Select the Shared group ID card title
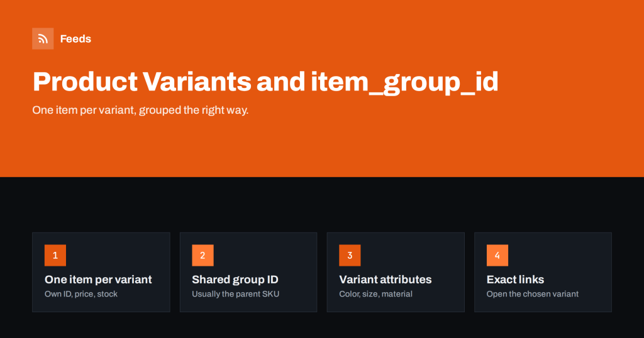Image resolution: width=644 pixels, height=338 pixels. (x=235, y=280)
